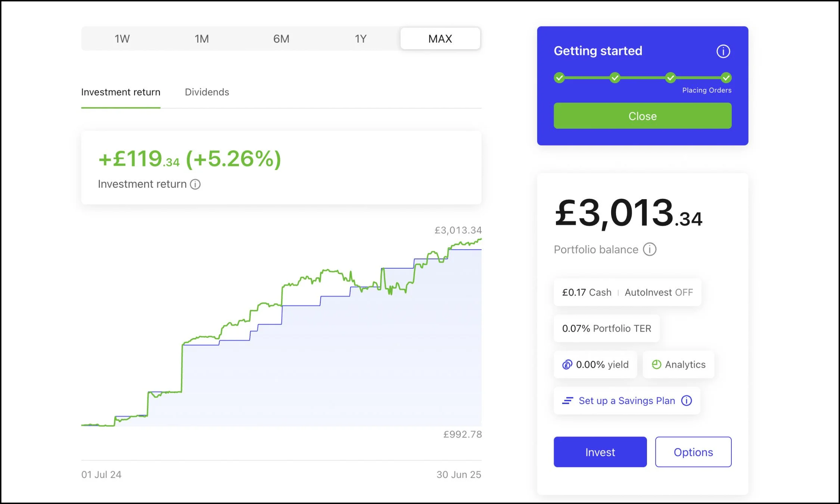Select the 1Y time range
The height and width of the screenshot is (504, 840).
click(361, 39)
